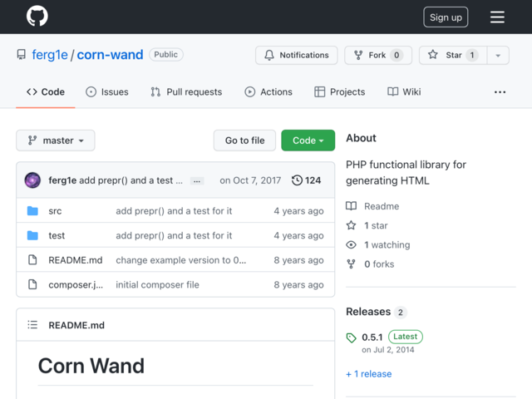The width and height of the screenshot is (532, 399).
Task: Show more repository tabs via three dots
Action: 500,92
